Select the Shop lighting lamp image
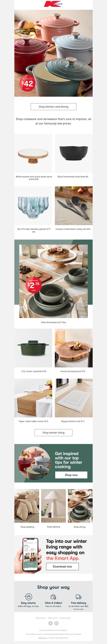 (x=53, y=506)
